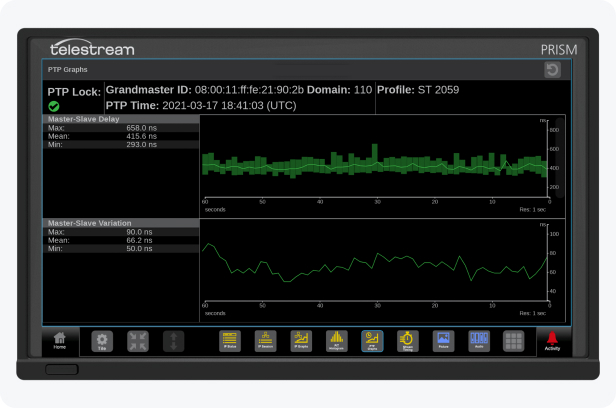616x408 pixels.
Task: Click the Profile ST 2059 text
Action: (418, 90)
